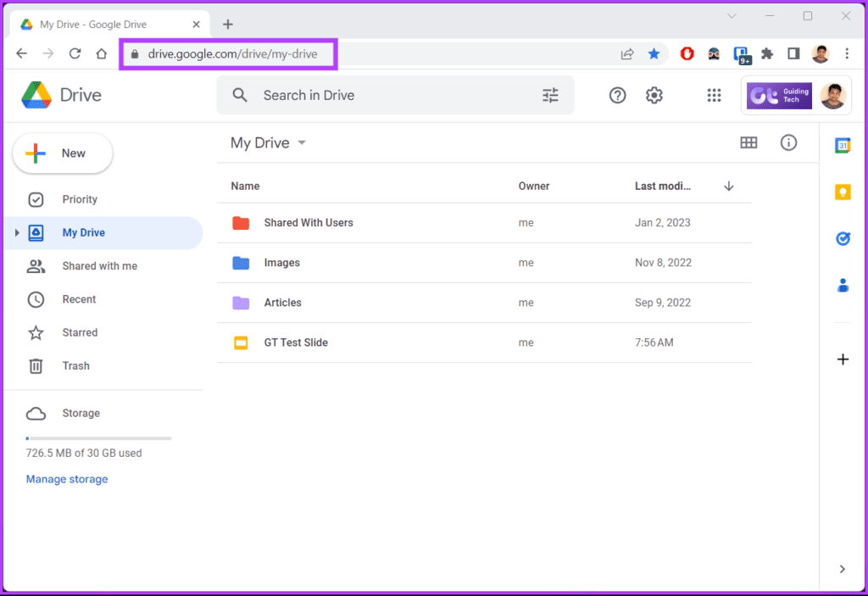Show details info panel
Image resolution: width=868 pixels, height=596 pixels.
tap(788, 143)
